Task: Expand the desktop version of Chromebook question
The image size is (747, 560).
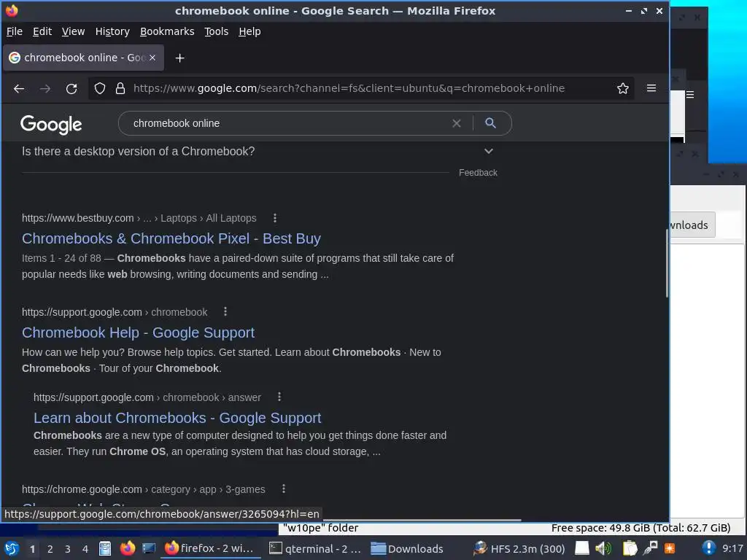Action: click(x=488, y=152)
